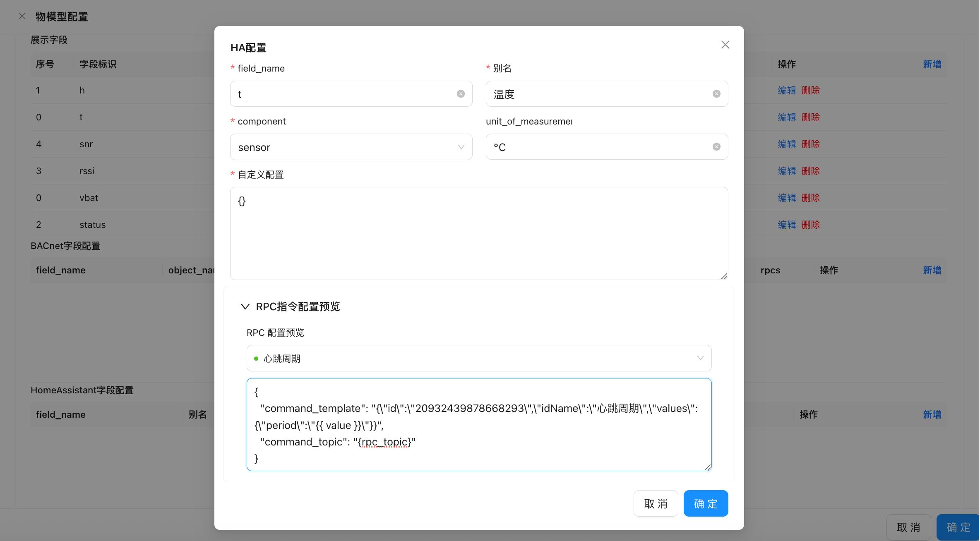Click 新增 in the BACnet字段配置 table
Viewport: 980px width, 541px height.
coord(932,270)
